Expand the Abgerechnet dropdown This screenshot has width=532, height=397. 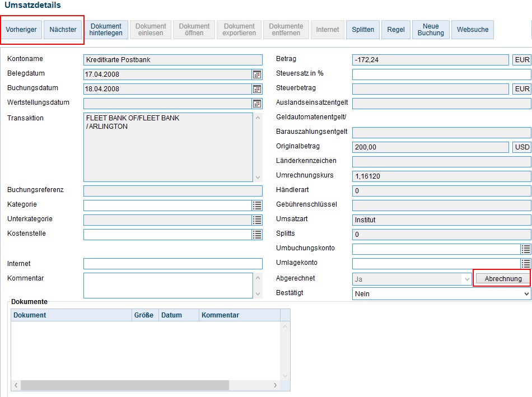coord(466,279)
